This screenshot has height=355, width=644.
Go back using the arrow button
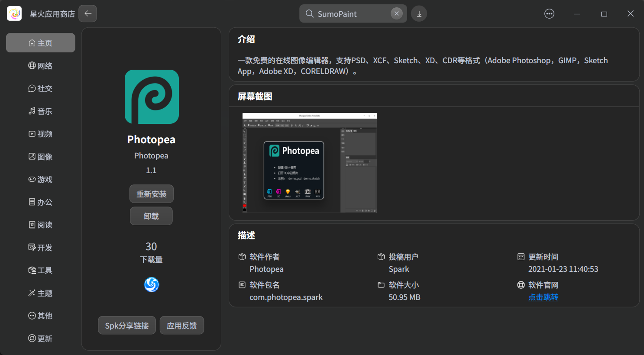coord(88,13)
